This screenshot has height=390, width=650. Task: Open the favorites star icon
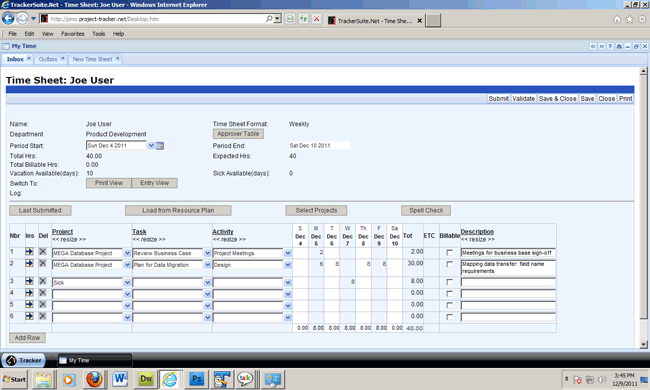point(629,19)
